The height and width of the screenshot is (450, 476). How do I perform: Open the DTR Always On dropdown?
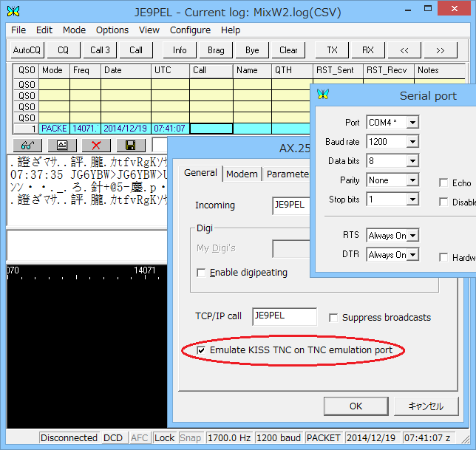click(412, 255)
